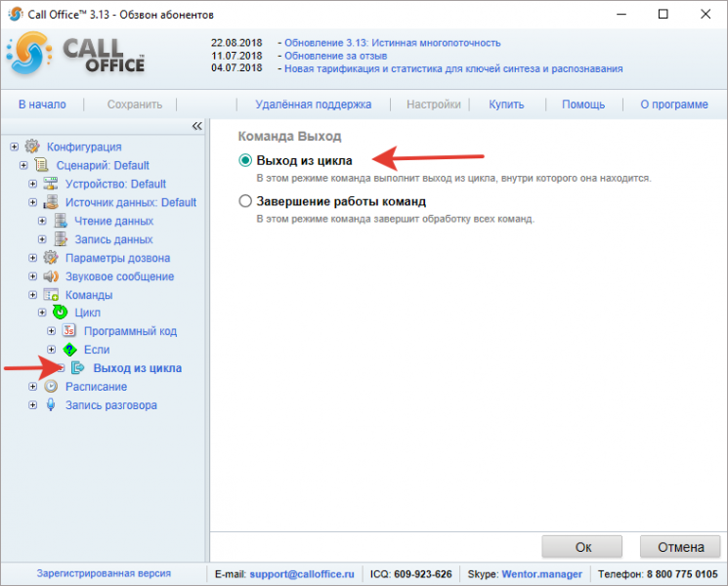Viewport: 728px width, 586px height.
Task: Open news link Обновление за отзыв
Action: [336, 56]
